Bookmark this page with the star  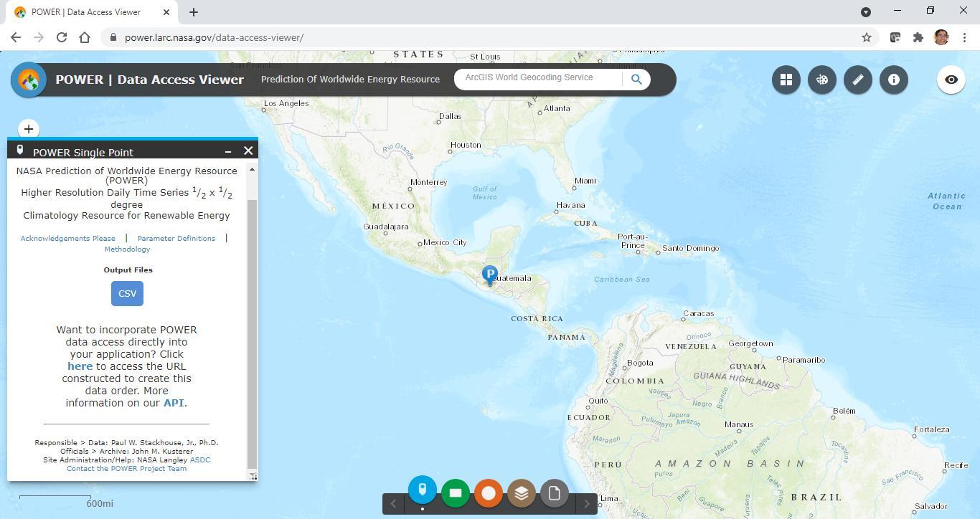pyautogui.click(x=867, y=37)
